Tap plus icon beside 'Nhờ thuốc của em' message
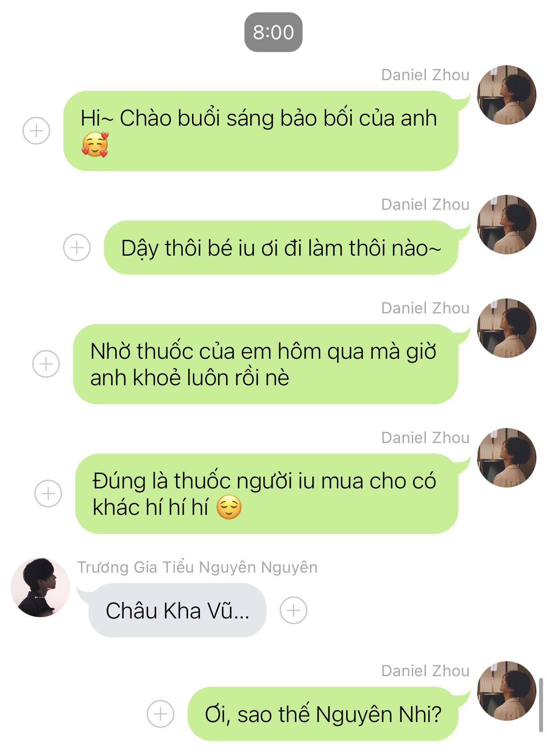 tap(46, 364)
